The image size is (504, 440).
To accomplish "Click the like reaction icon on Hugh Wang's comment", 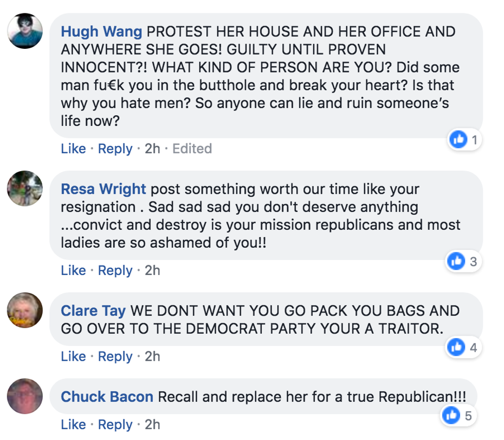I will (x=458, y=139).
